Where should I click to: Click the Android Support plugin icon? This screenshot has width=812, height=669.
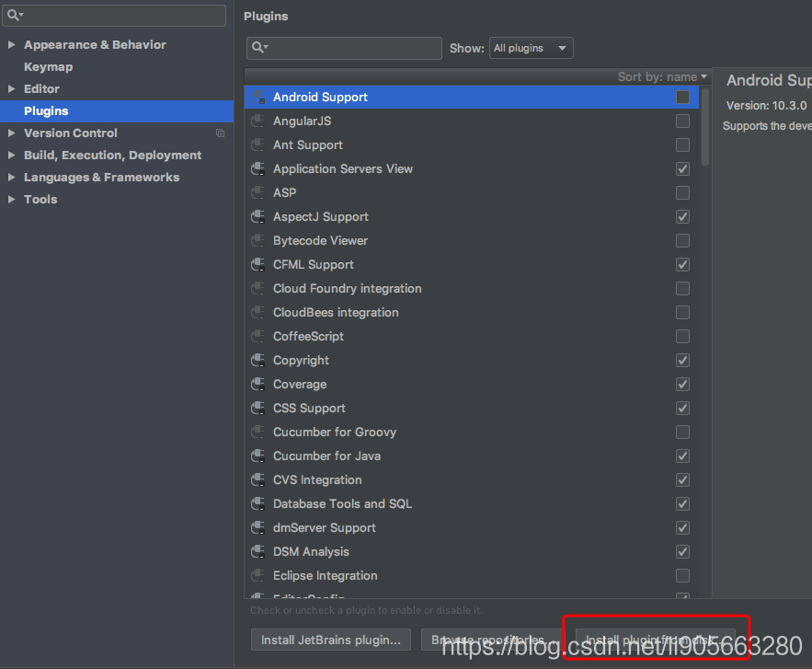[x=257, y=97]
